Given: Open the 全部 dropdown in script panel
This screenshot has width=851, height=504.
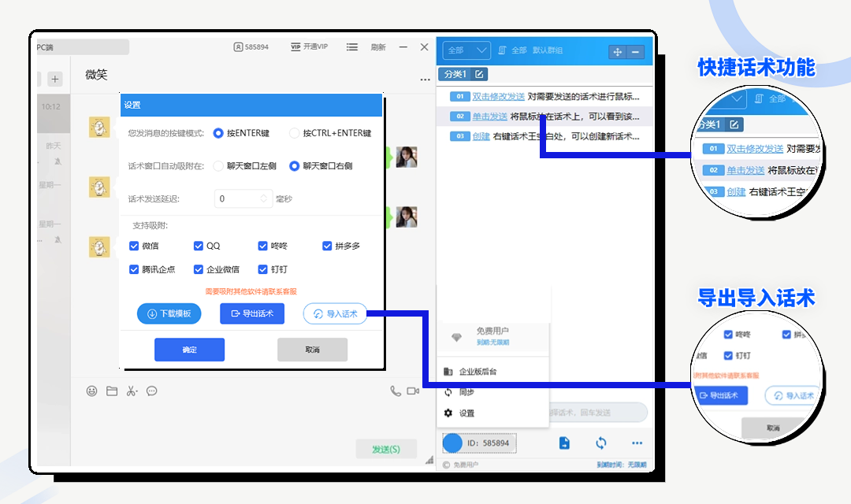Looking at the screenshot, I should tap(466, 51).
